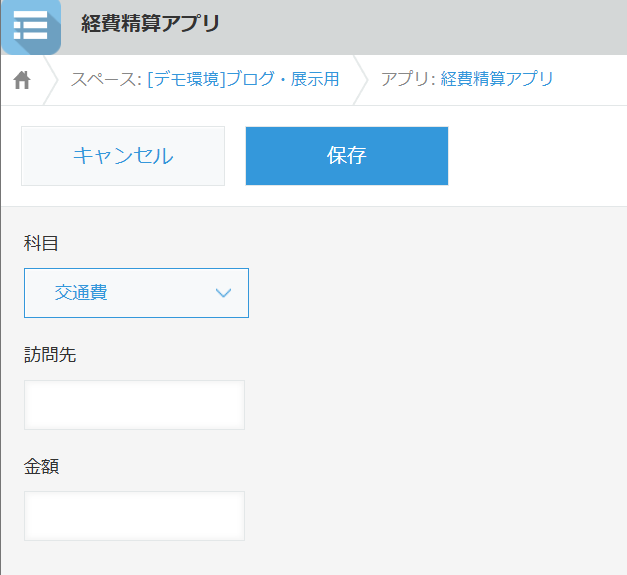Viewport: 627px width, 575px height.
Task: Click breadcrumb separator after home icon
Action: (51, 80)
